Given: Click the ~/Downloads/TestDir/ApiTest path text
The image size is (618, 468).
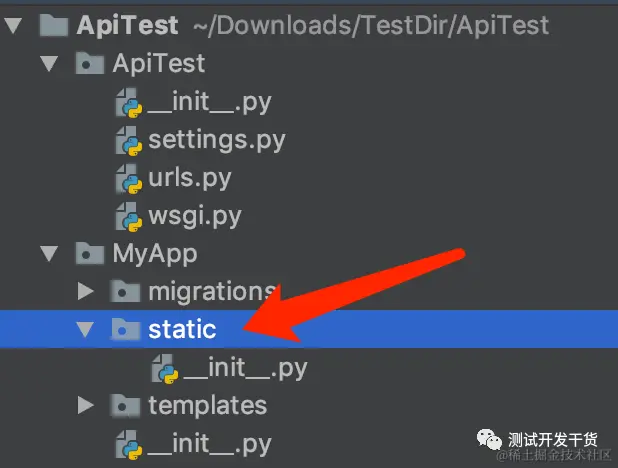Looking at the screenshot, I should click(x=371, y=25).
